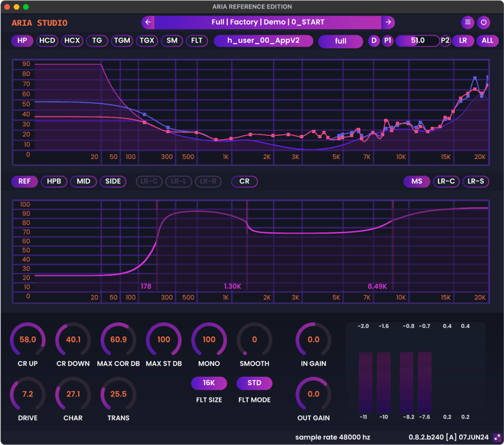The image size is (504, 445).
Task: Select the P1 button
Action: [x=387, y=41]
